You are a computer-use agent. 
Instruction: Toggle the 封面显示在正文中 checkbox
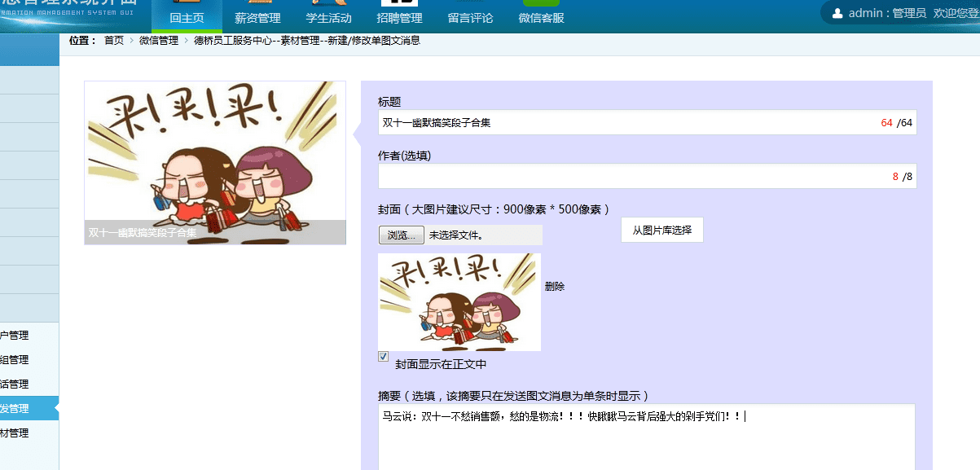click(x=384, y=356)
